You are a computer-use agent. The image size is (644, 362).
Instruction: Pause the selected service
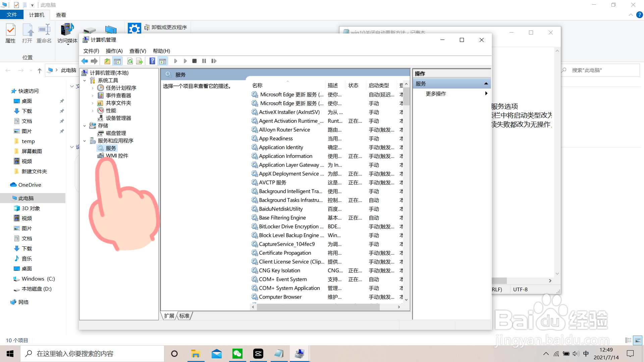204,61
